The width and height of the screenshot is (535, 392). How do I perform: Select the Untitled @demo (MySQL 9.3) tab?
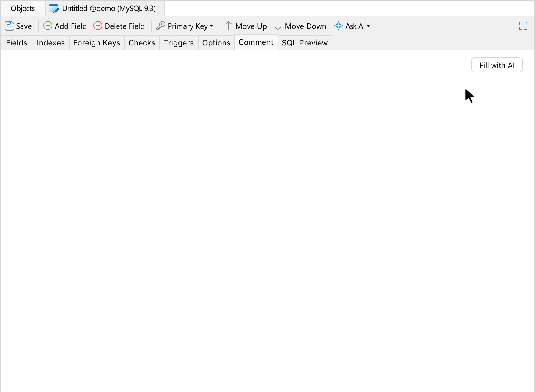(105, 9)
